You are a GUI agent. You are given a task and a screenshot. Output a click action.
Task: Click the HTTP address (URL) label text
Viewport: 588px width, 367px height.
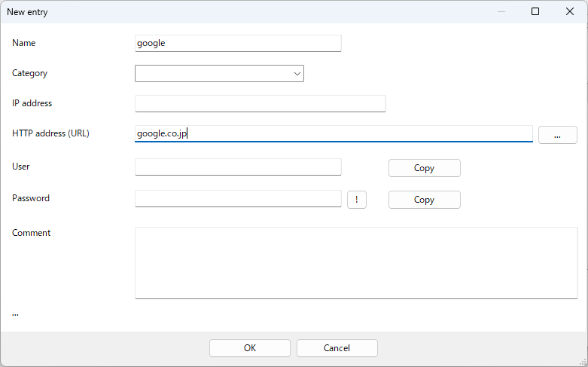tap(50, 133)
